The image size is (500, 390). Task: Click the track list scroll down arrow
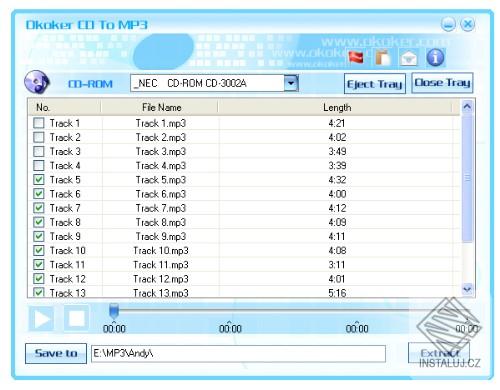467,289
